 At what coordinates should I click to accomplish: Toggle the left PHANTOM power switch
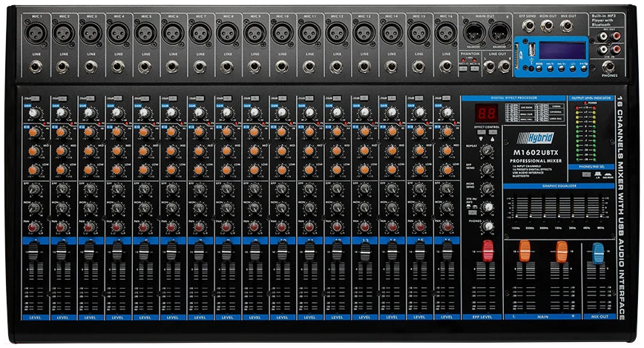tap(462, 69)
